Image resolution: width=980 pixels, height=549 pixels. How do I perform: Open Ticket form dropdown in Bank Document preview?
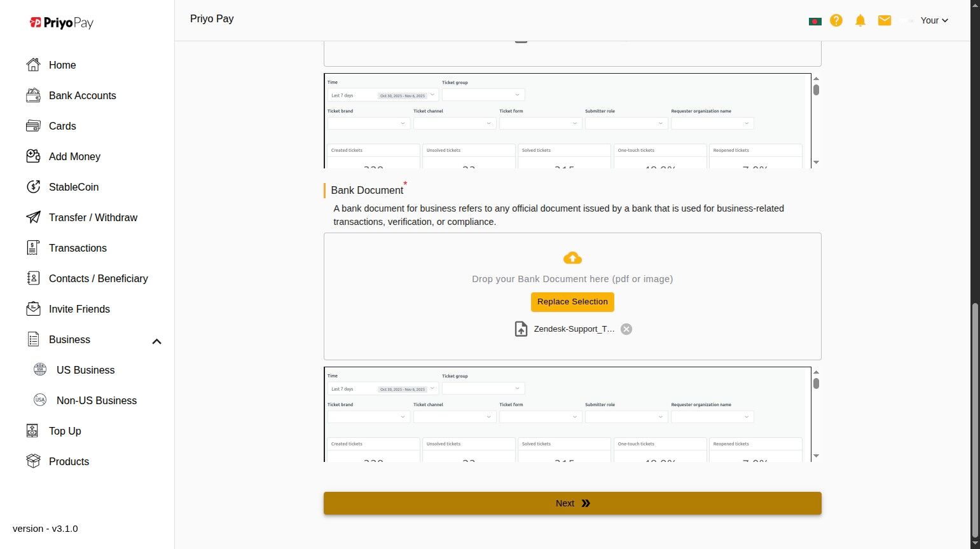point(541,417)
